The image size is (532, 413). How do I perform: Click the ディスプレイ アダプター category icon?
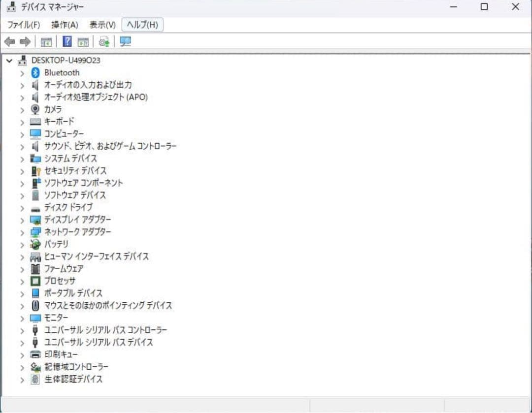coord(35,220)
